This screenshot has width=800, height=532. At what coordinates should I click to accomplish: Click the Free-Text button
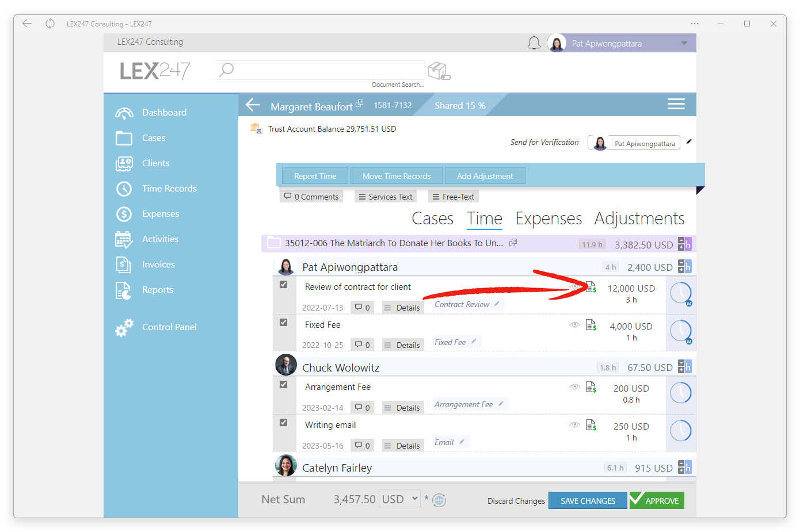coord(454,197)
